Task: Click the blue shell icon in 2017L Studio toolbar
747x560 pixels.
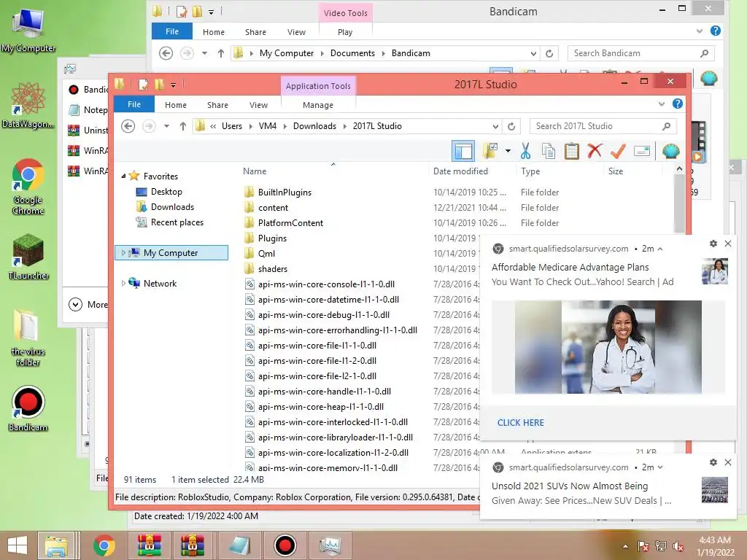Action: click(671, 151)
